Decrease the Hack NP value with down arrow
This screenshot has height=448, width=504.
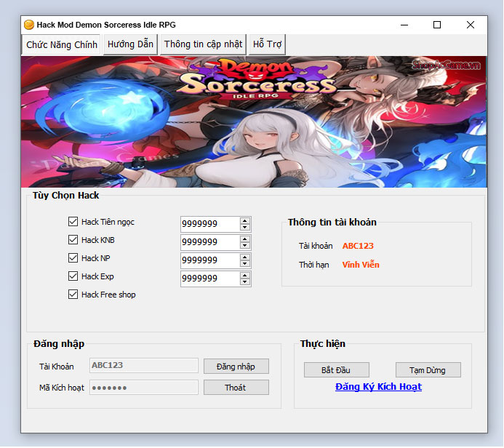pos(245,263)
